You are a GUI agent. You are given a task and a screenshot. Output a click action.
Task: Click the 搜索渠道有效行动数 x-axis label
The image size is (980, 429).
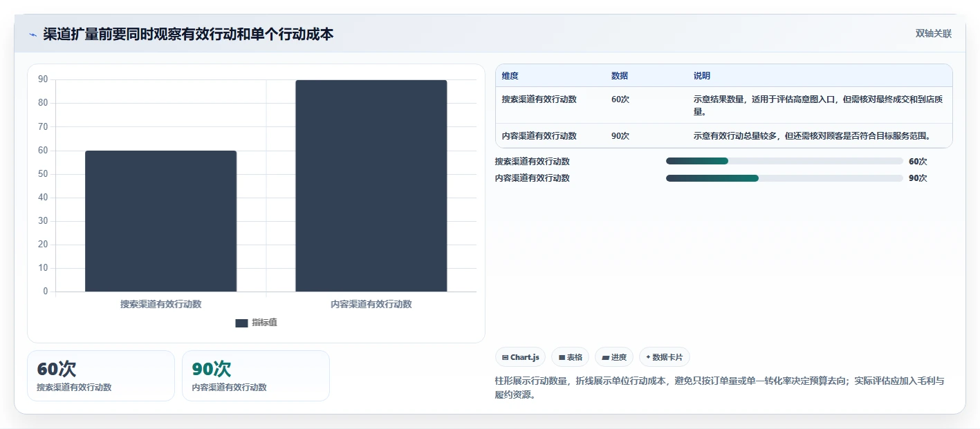(160, 304)
